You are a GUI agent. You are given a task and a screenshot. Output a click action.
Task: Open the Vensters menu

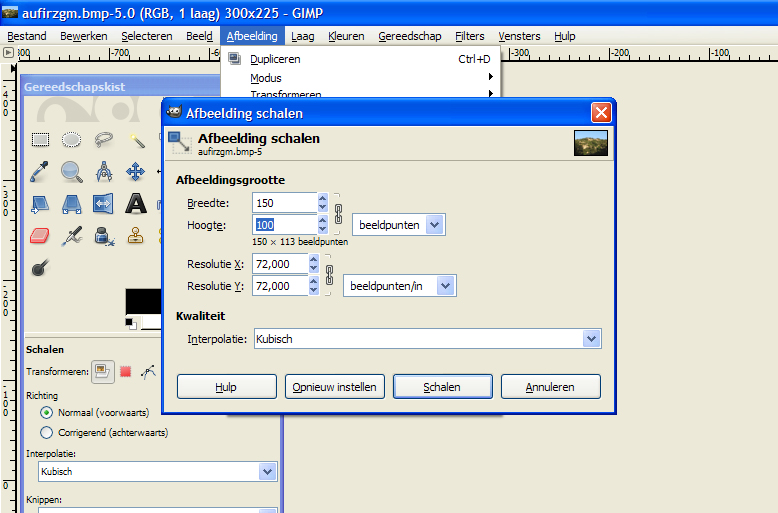point(519,36)
